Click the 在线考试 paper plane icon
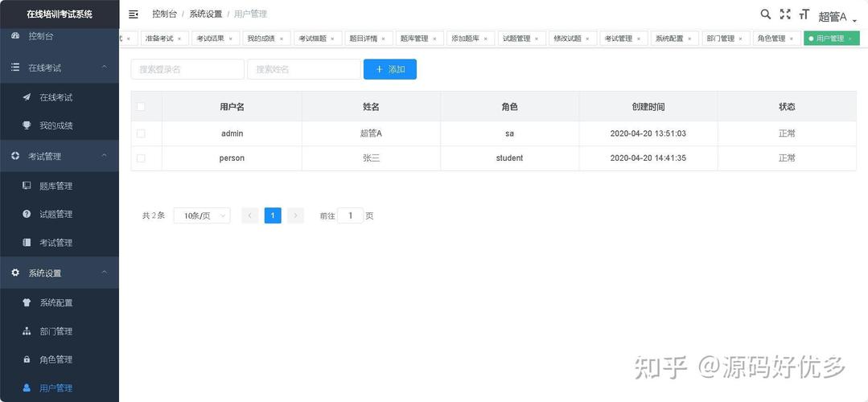This screenshot has height=402, width=868. click(x=27, y=97)
